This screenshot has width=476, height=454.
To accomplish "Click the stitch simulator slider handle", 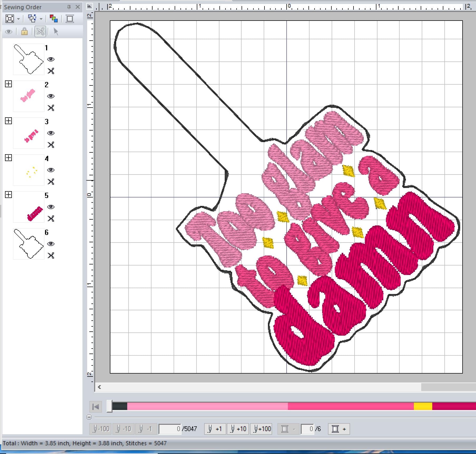I will (109, 406).
